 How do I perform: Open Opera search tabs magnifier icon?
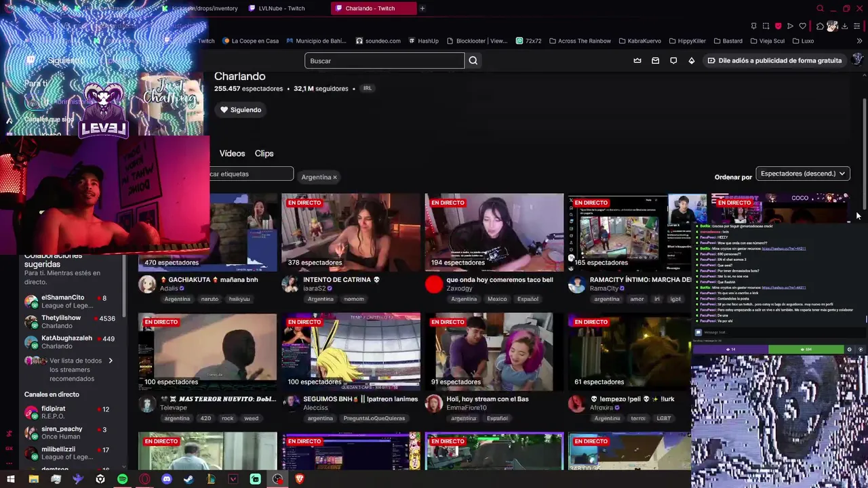pos(820,8)
